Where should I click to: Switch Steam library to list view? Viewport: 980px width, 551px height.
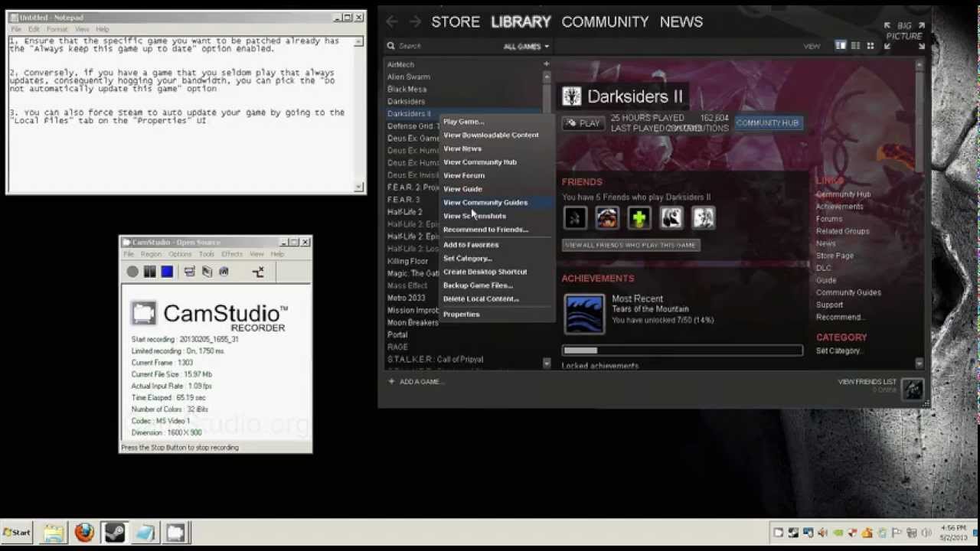pyautogui.click(x=856, y=46)
